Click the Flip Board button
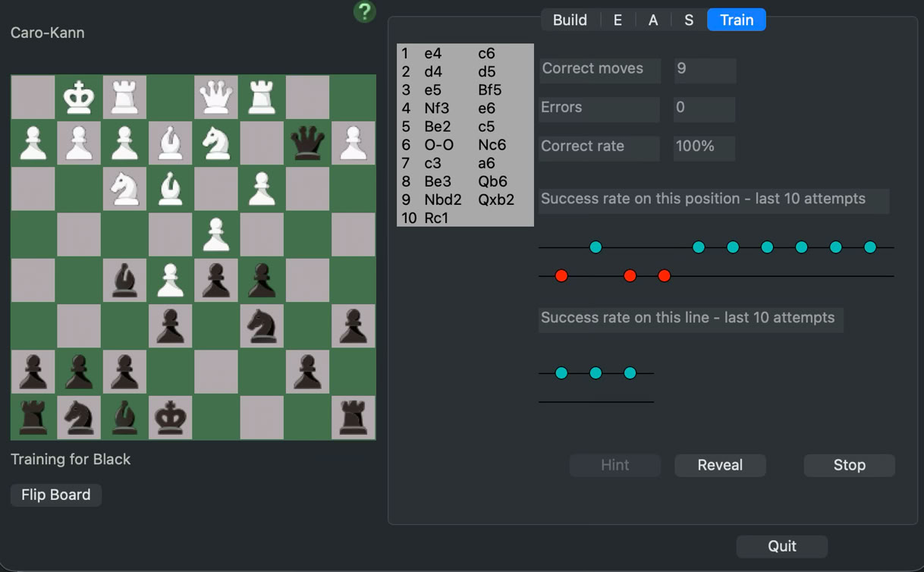This screenshot has width=924, height=572. point(56,495)
